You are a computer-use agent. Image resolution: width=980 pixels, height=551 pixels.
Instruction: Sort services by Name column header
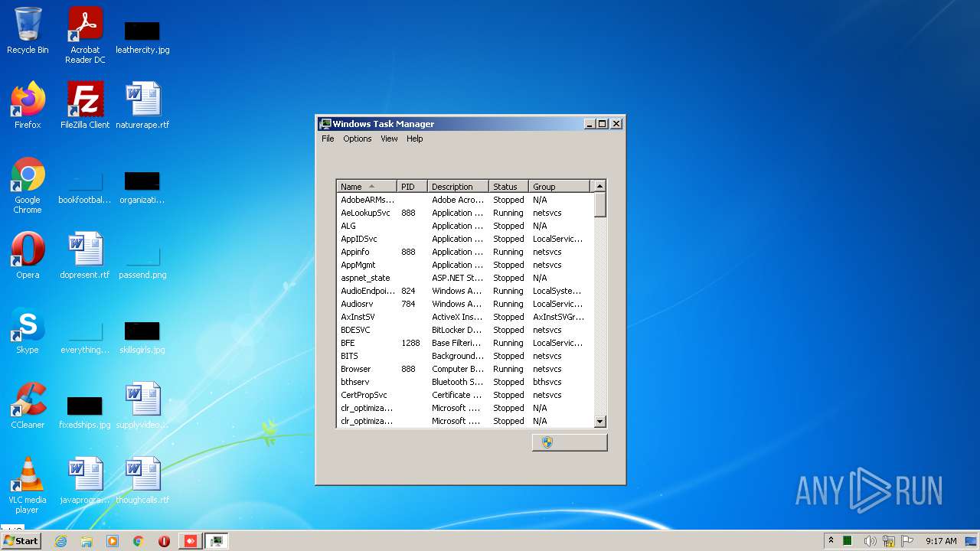(367, 187)
